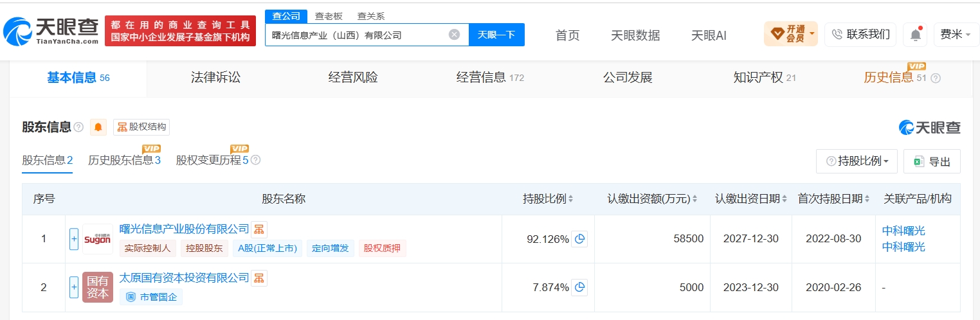Clear the search box with X icon
Screen dimensions: 980x320
454,35
